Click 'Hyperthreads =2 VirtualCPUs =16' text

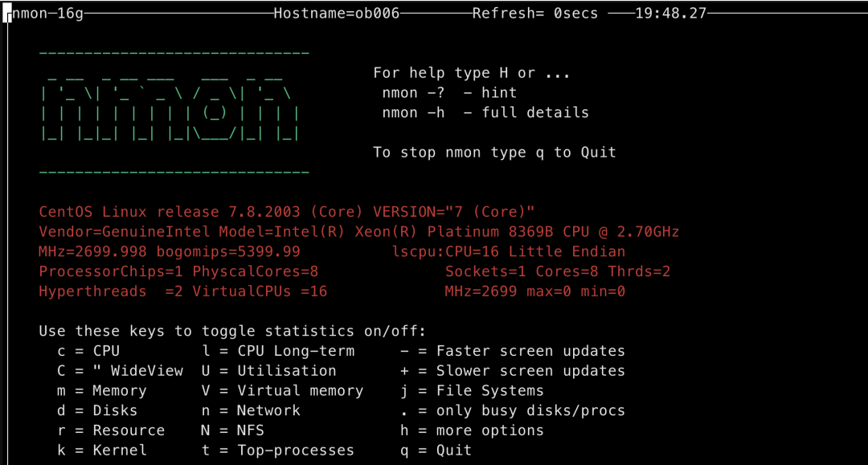pyautogui.click(x=182, y=292)
